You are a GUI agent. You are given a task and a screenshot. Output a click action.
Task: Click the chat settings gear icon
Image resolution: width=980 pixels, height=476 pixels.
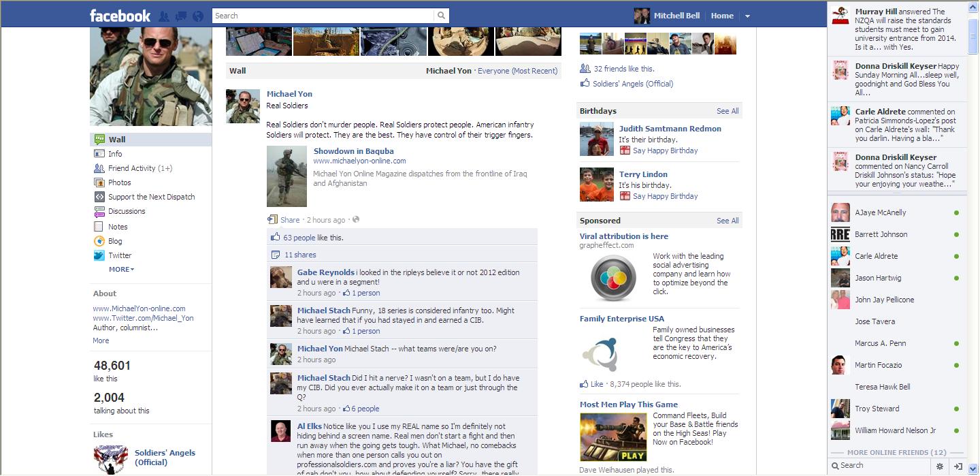pyautogui.click(x=940, y=466)
